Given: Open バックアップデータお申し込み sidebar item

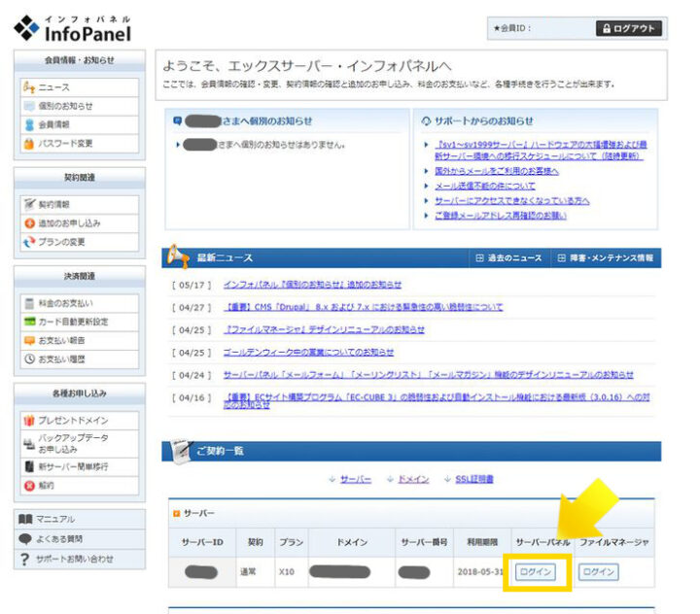Looking at the screenshot, I should (x=80, y=444).
